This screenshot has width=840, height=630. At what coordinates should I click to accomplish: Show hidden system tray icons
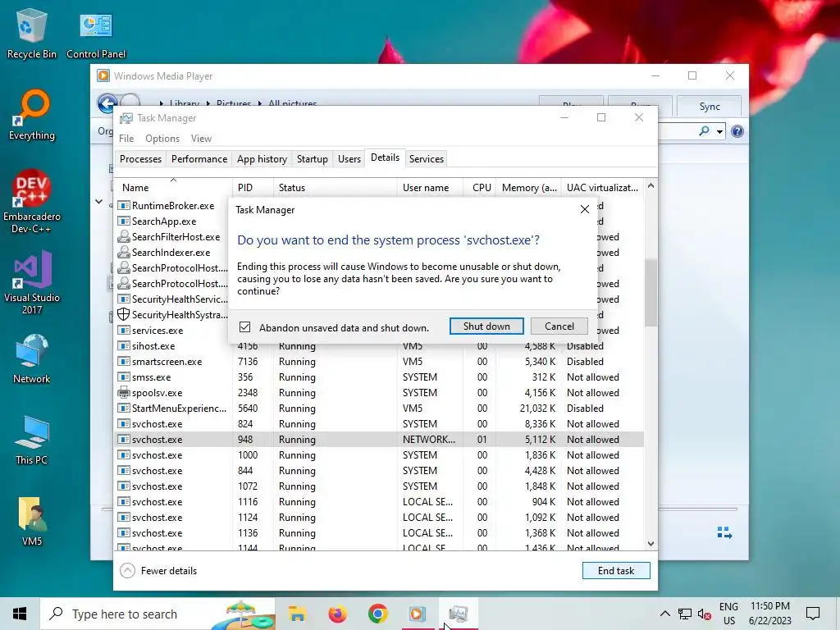click(664, 614)
